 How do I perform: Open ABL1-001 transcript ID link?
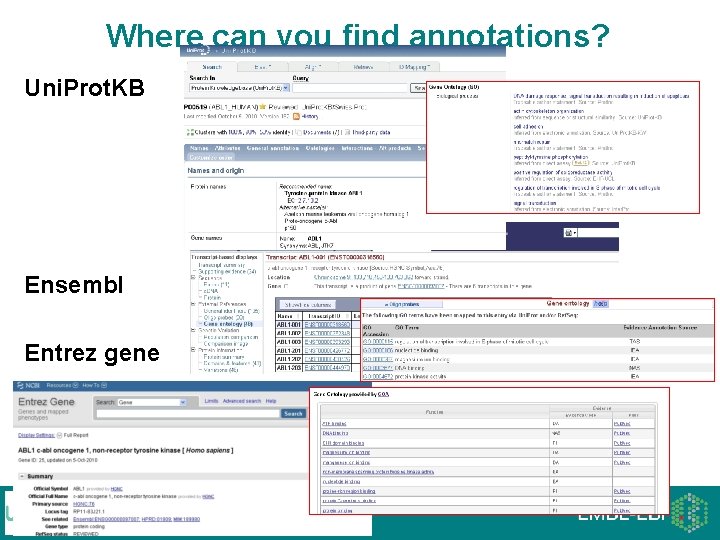coord(327,325)
